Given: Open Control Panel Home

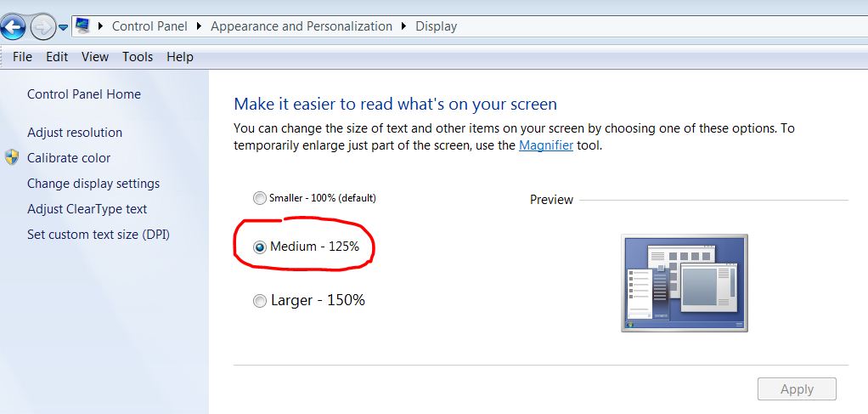Looking at the screenshot, I should coord(83,94).
